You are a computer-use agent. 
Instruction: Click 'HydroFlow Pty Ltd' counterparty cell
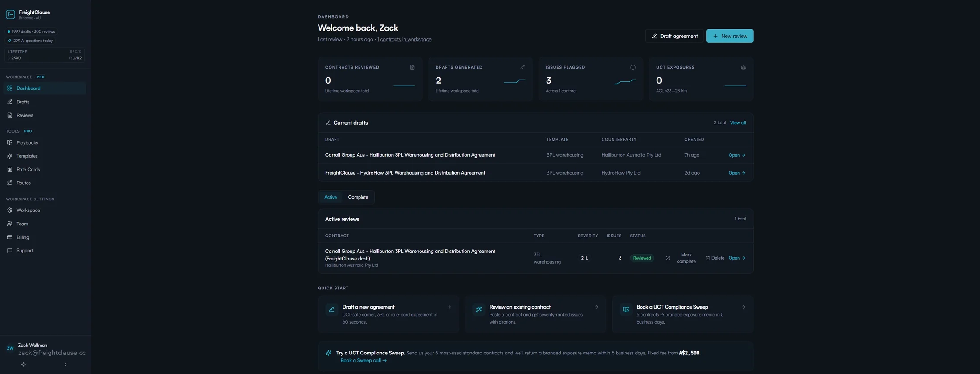pos(621,173)
